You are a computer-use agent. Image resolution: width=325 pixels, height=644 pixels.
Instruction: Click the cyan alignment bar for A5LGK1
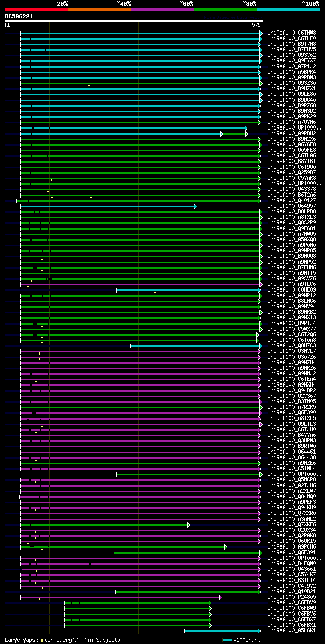coord(222,631)
